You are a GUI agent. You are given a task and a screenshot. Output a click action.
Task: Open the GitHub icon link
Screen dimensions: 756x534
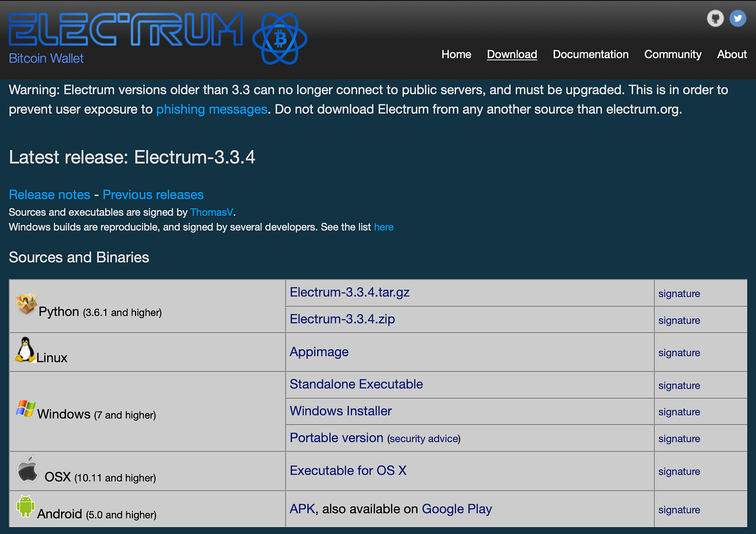pyautogui.click(x=715, y=18)
